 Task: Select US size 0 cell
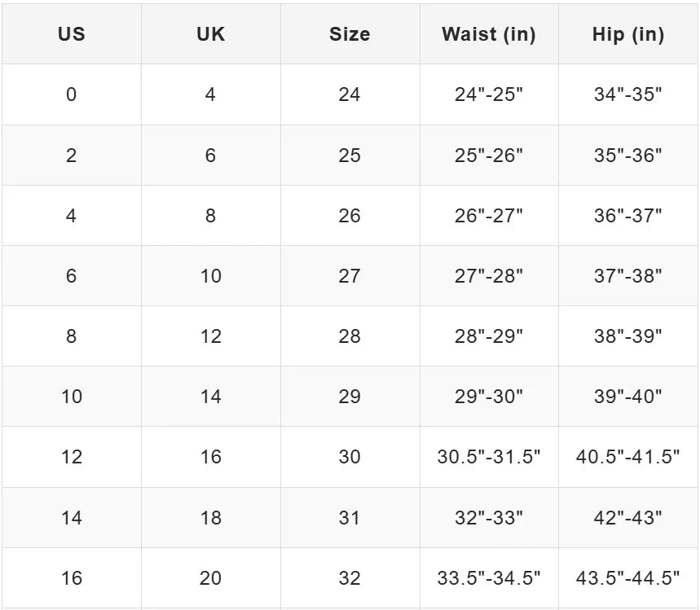(x=72, y=94)
